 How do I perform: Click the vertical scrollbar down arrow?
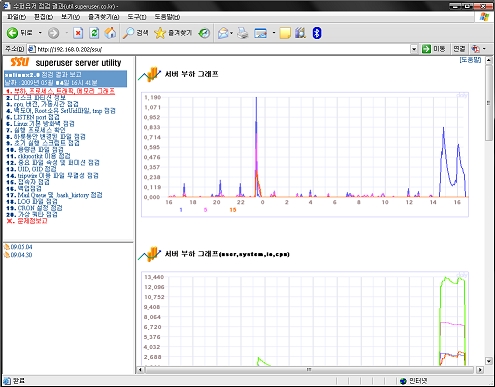[489, 361]
